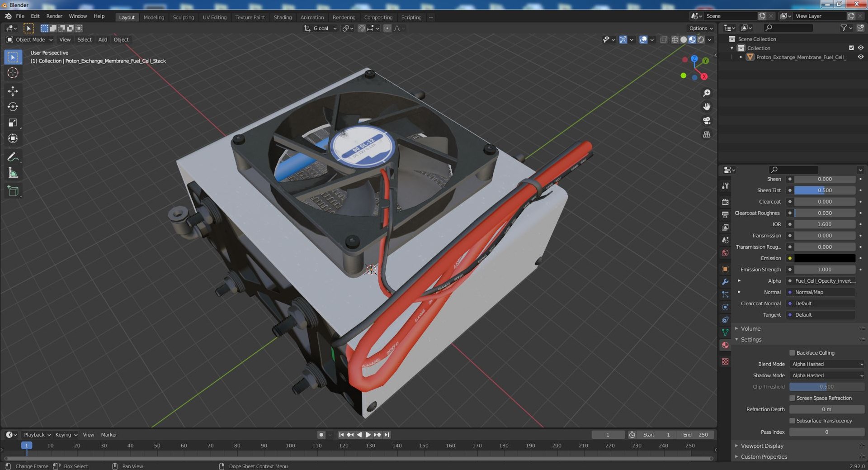Select the Add Cube tool
The height and width of the screenshot is (470, 868).
(13, 191)
